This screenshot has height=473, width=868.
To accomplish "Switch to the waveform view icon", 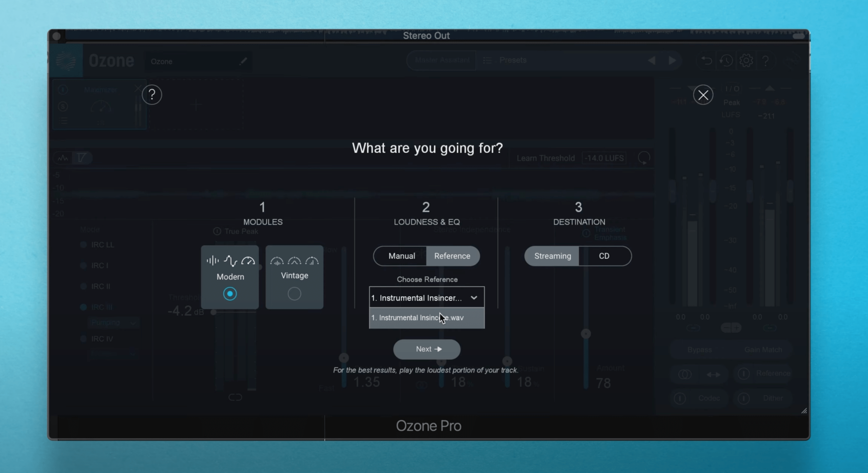I will coord(63,158).
